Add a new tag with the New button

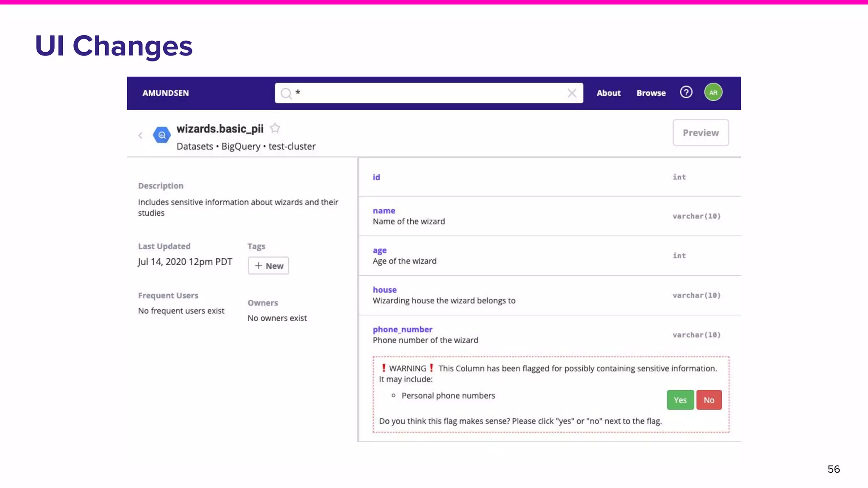click(268, 266)
